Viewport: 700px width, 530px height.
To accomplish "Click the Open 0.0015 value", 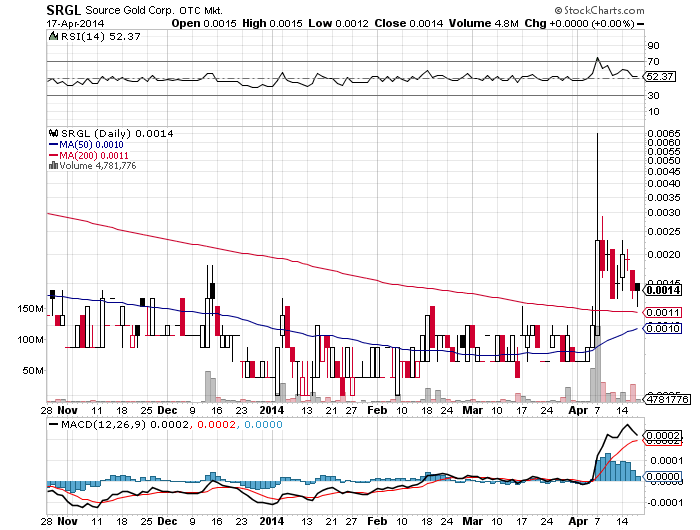I will point(204,24).
